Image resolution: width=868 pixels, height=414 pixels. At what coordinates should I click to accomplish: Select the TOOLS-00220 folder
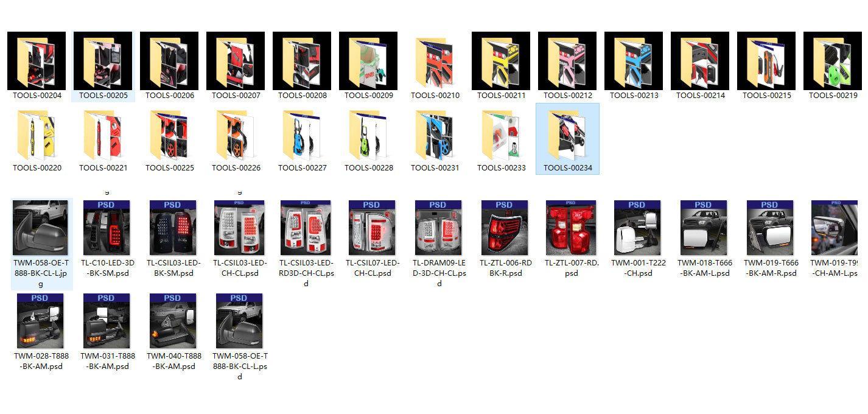(37, 135)
